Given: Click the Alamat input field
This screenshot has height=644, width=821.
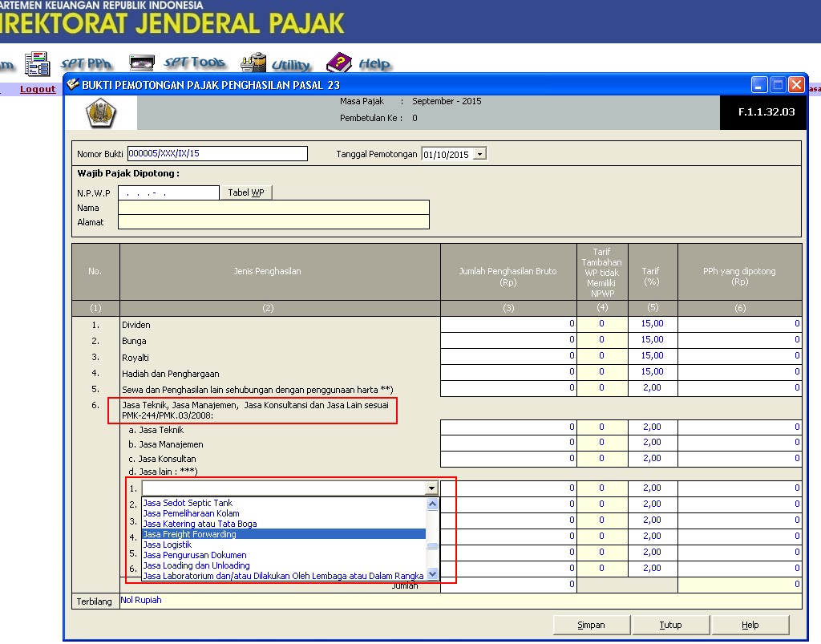Looking at the screenshot, I should [x=273, y=222].
